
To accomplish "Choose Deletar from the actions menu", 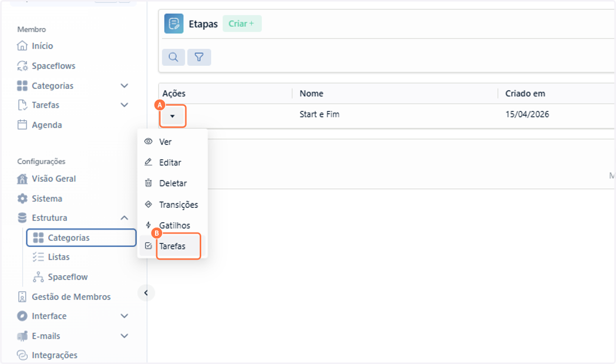I will [172, 183].
